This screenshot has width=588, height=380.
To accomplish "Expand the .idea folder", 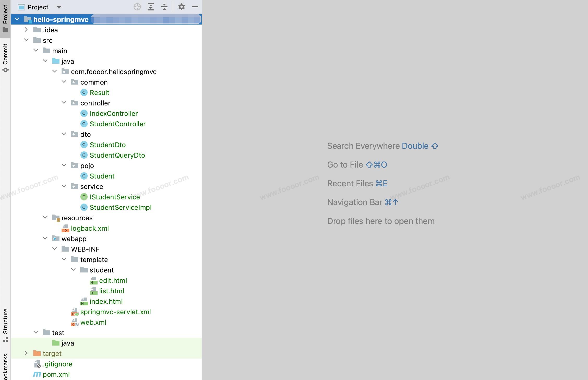I will click(26, 30).
